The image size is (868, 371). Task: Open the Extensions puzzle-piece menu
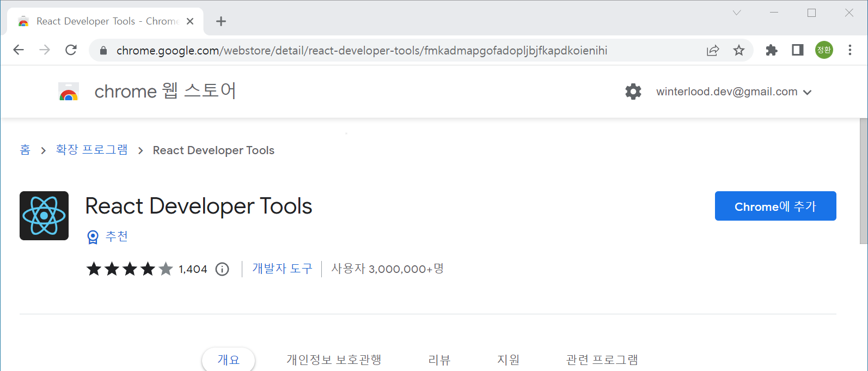[x=772, y=50]
